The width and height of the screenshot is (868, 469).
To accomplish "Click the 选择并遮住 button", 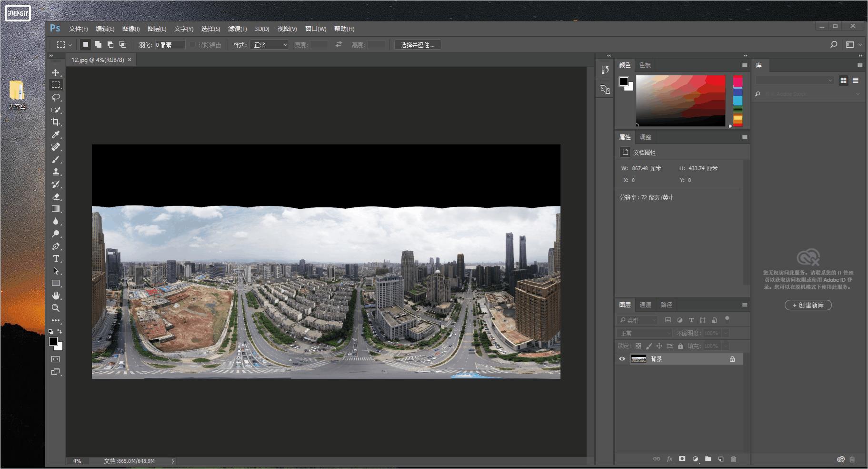I will (417, 45).
